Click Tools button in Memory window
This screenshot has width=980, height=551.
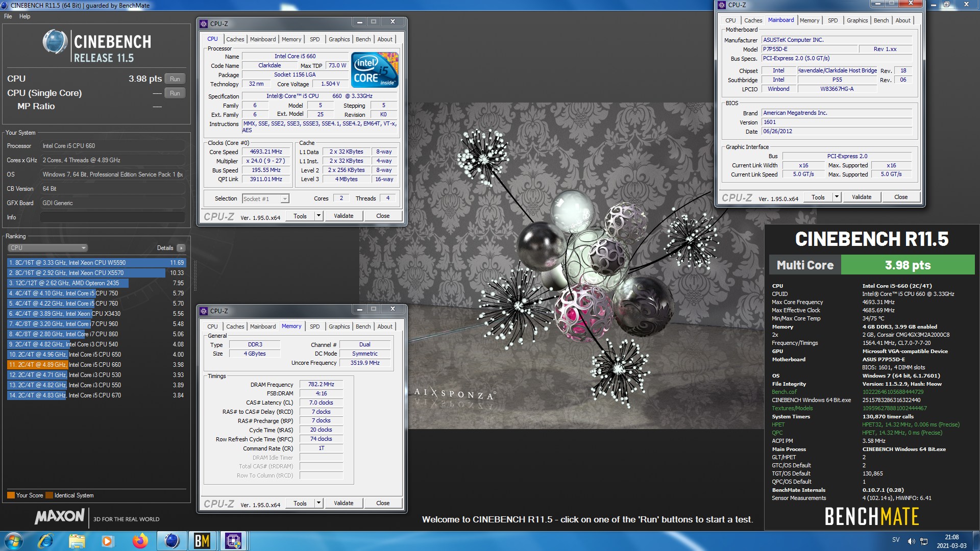tap(300, 503)
